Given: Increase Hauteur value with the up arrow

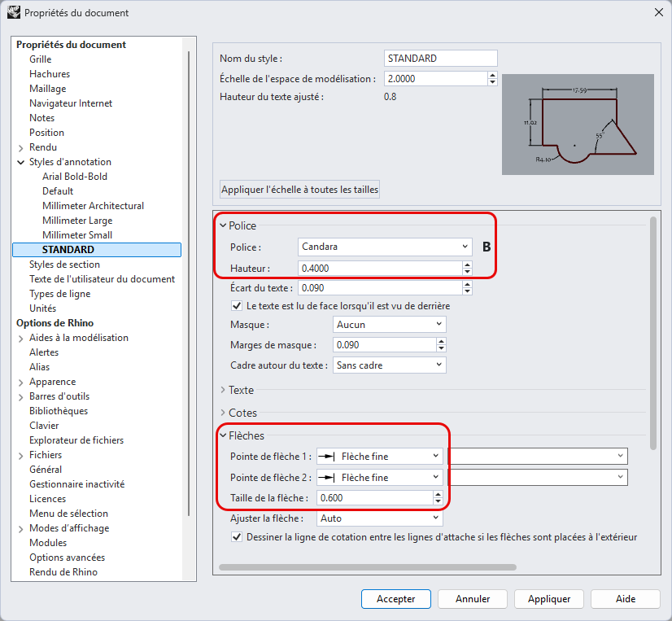Looking at the screenshot, I should click(467, 265).
